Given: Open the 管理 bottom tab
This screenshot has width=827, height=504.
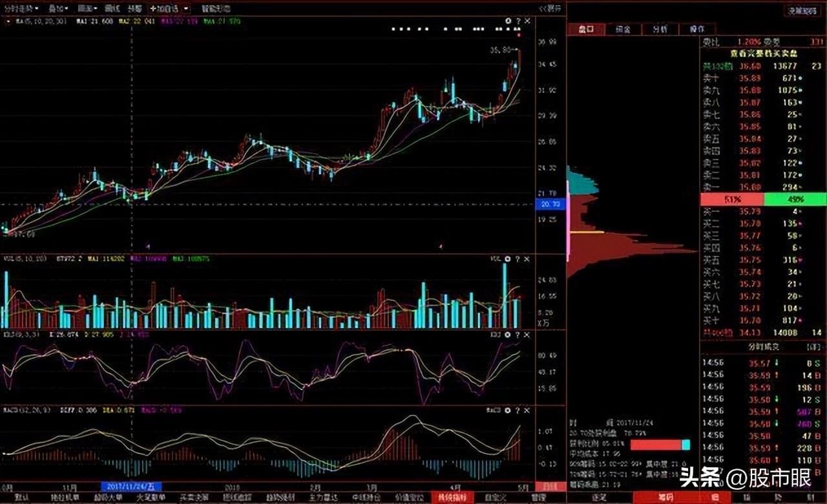Looking at the screenshot, I should click(538, 498).
